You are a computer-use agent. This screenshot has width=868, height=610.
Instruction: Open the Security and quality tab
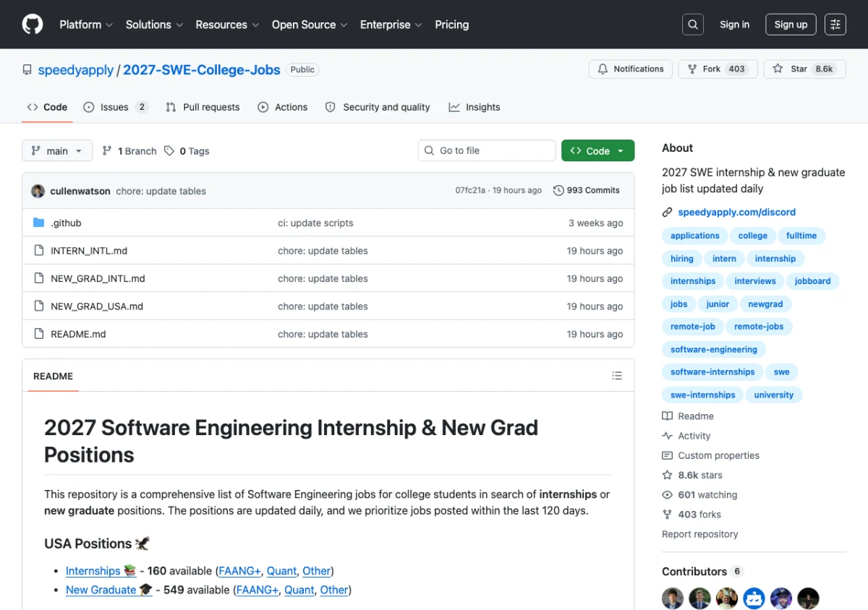point(378,107)
